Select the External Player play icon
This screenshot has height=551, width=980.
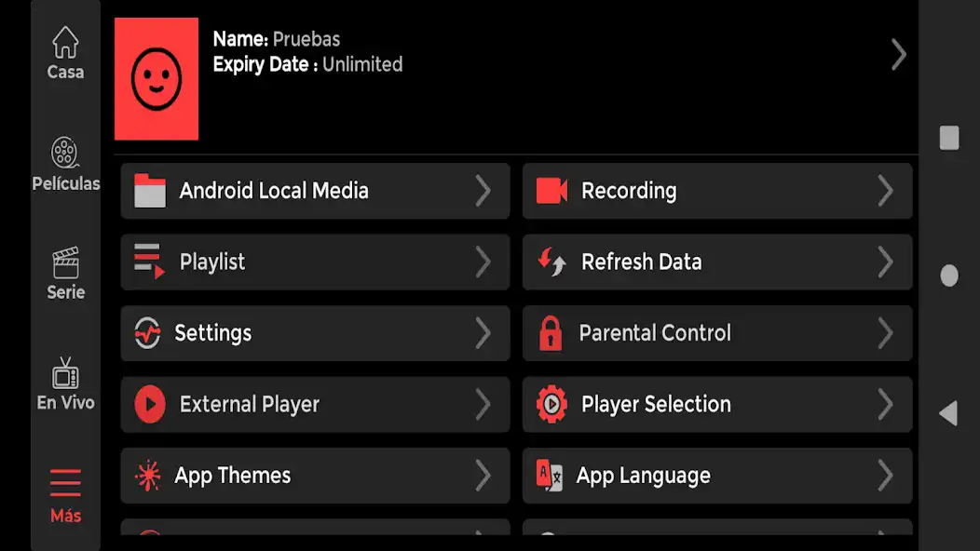click(x=148, y=404)
